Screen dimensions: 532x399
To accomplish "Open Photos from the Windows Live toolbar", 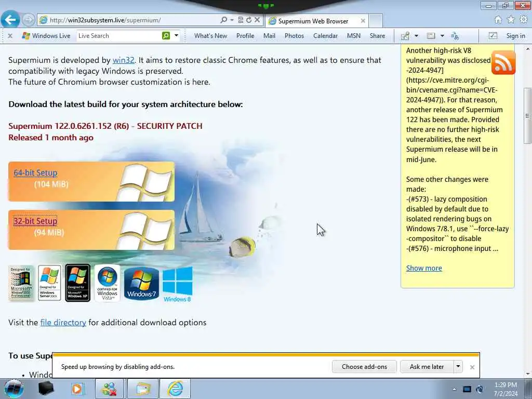I will (294, 36).
